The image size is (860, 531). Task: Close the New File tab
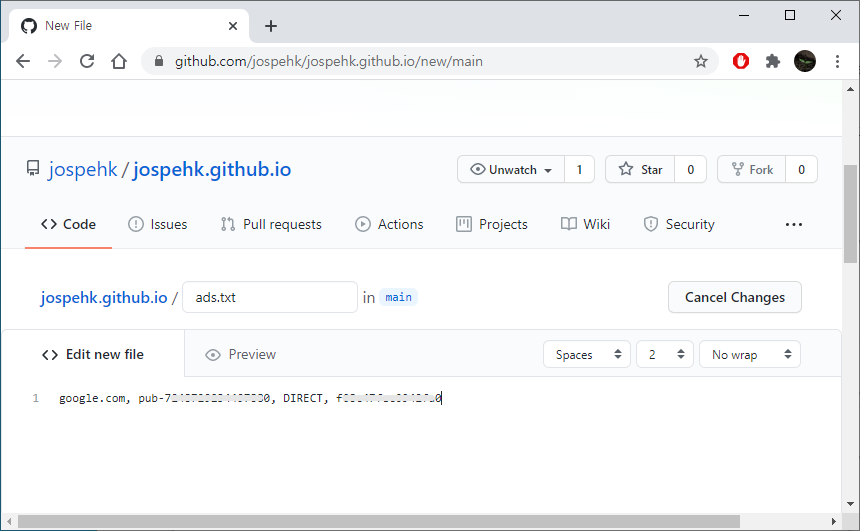click(x=233, y=26)
